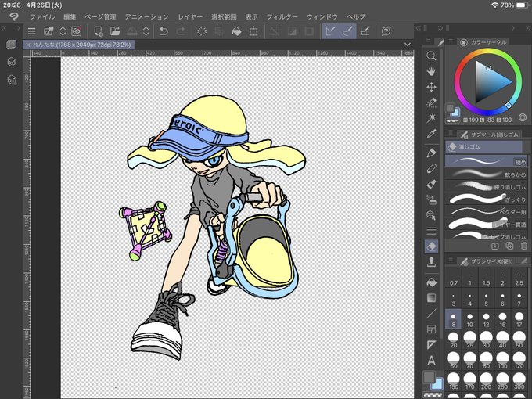Select the Pencil tool
This screenshot has height=399, width=532.
(431, 169)
